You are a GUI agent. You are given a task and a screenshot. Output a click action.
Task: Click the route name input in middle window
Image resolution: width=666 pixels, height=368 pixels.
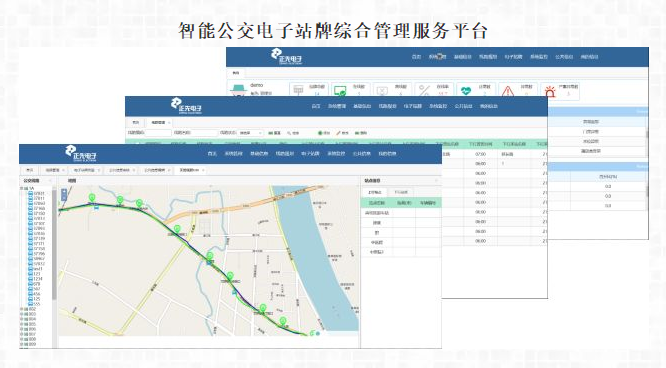tap(204, 133)
